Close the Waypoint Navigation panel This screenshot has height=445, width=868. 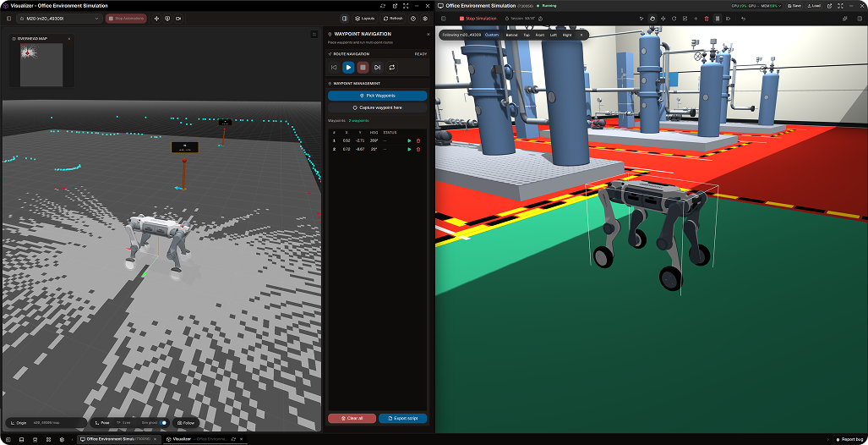click(x=428, y=35)
